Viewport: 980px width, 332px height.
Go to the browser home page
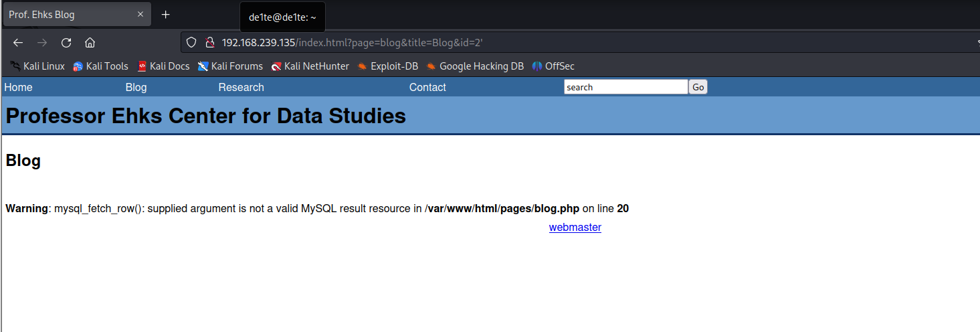(x=90, y=42)
